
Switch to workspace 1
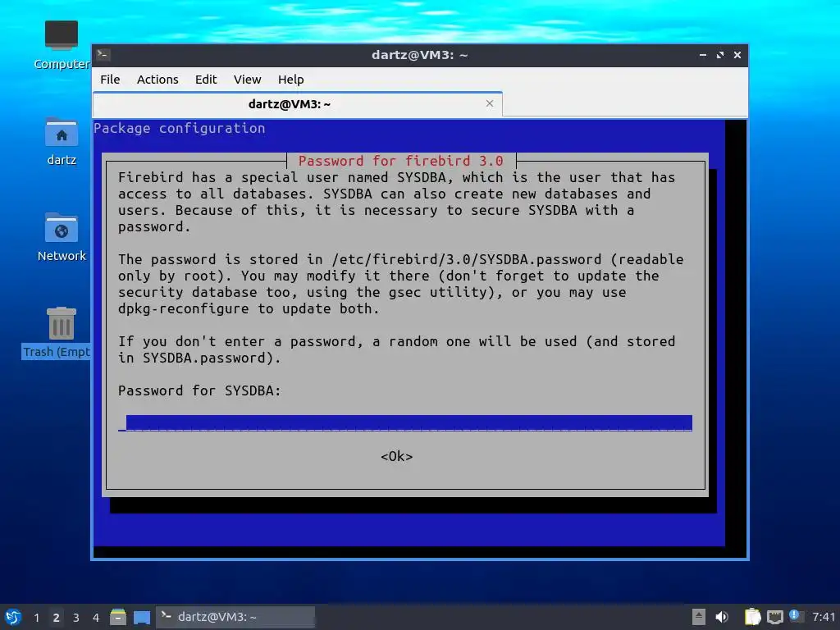(x=36, y=618)
